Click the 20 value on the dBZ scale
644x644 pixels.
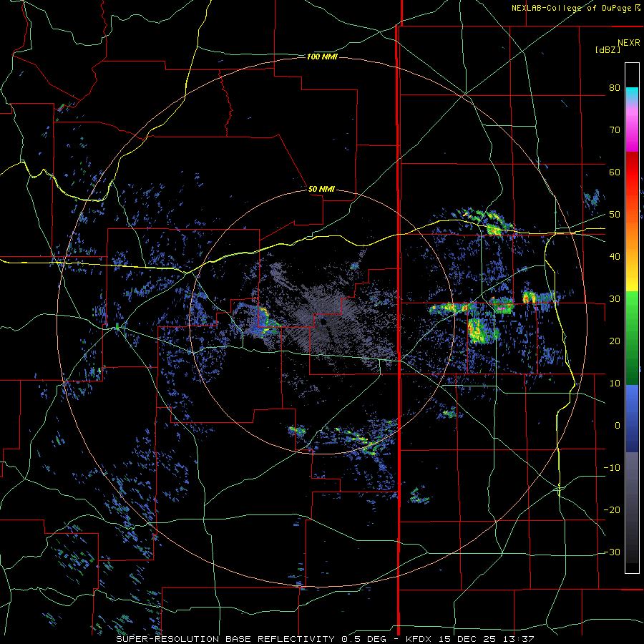click(615, 341)
